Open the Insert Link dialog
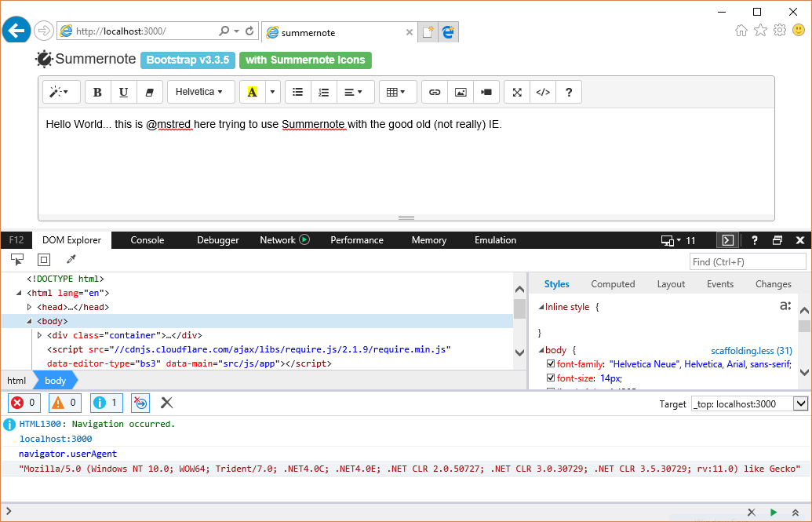The image size is (812, 522). 434,92
